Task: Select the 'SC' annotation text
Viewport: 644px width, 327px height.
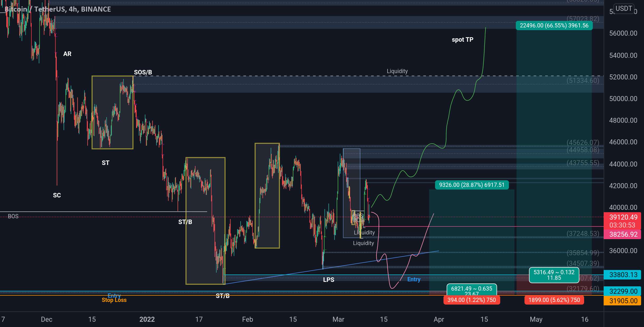Action: point(57,195)
